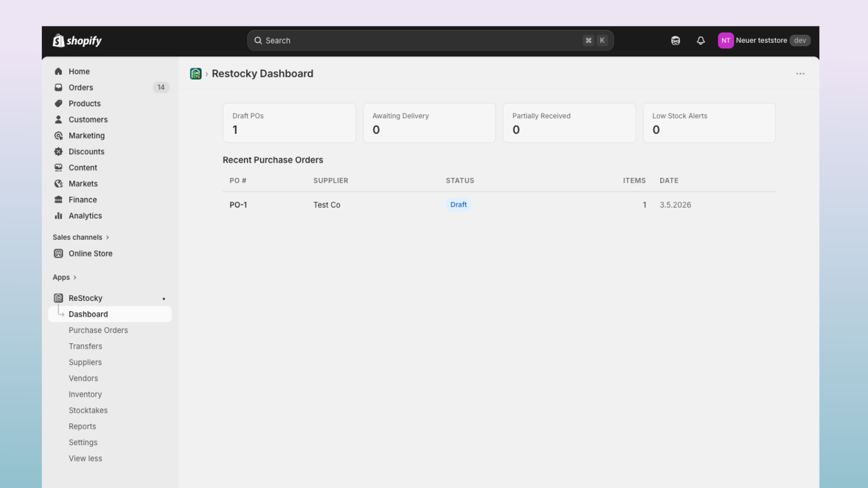Click the Orders inbox icon
The height and width of the screenshot is (488, 868).
[59, 87]
